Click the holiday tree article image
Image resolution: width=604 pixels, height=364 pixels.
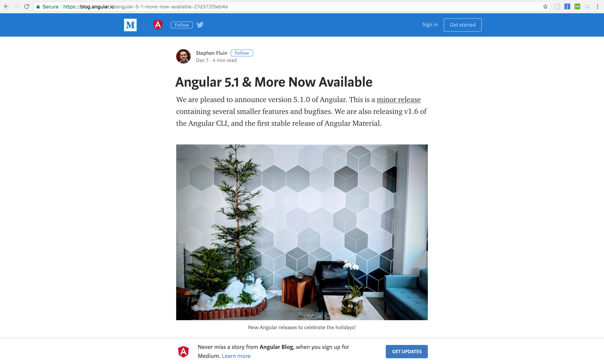tap(302, 232)
